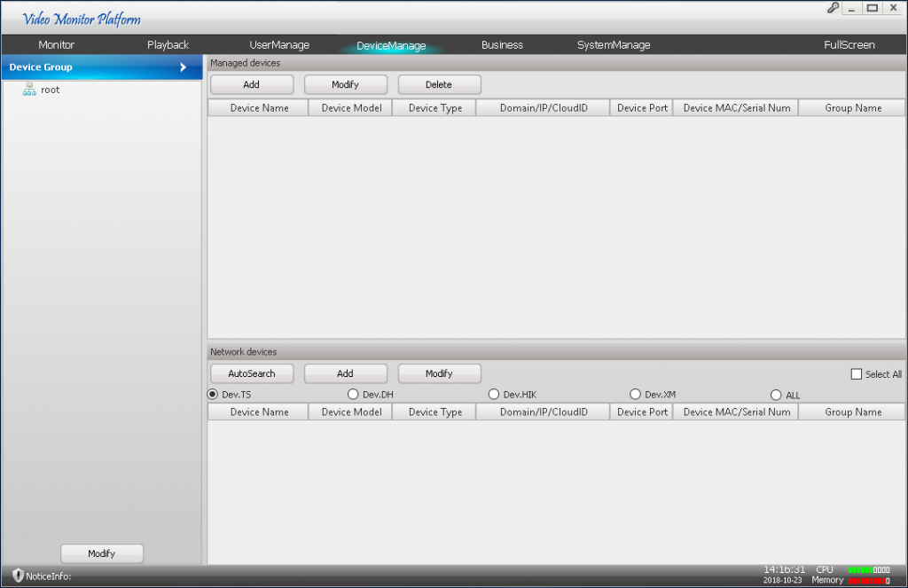Select the root device group

51,89
